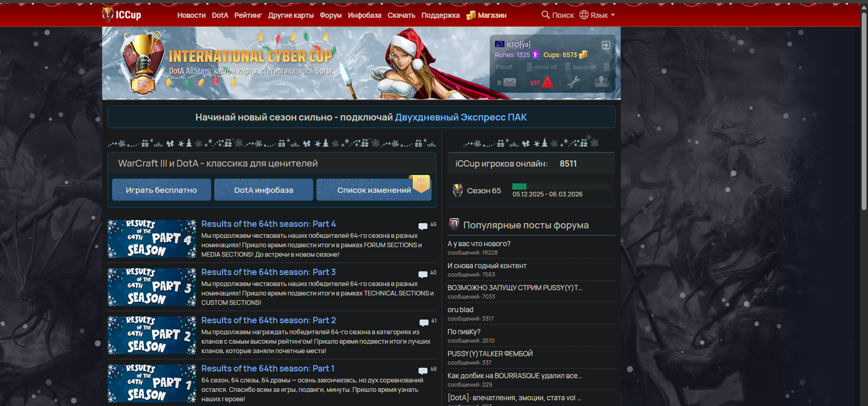Click the KTO[ya] profile name
The height and width of the screenshot is (406, 868).
(519, 44)
